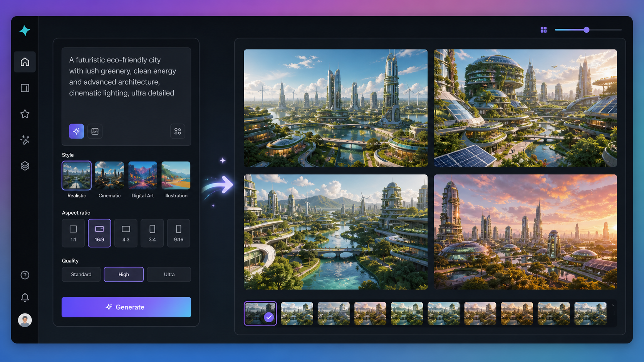
Task: Select the Cinematic style
Action: click(109, 180)
